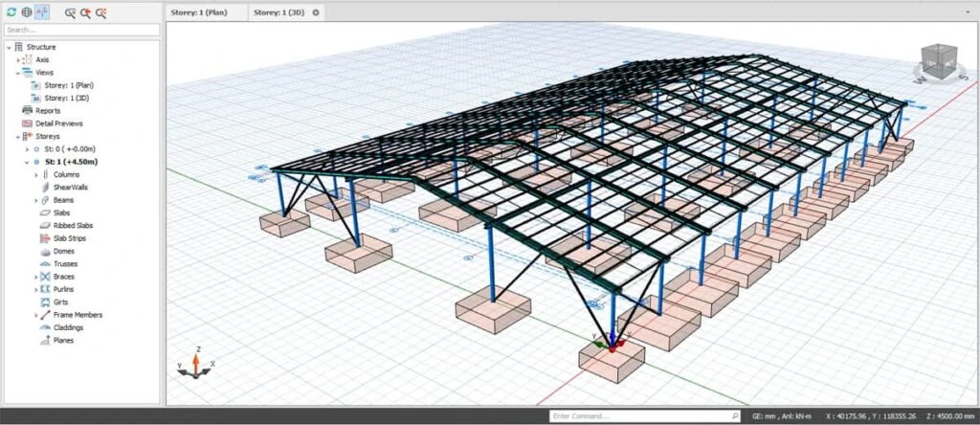980x425 pixels.
Task: Select the Ribbed Slabs tree item
Action: click(x=73, y=226)
